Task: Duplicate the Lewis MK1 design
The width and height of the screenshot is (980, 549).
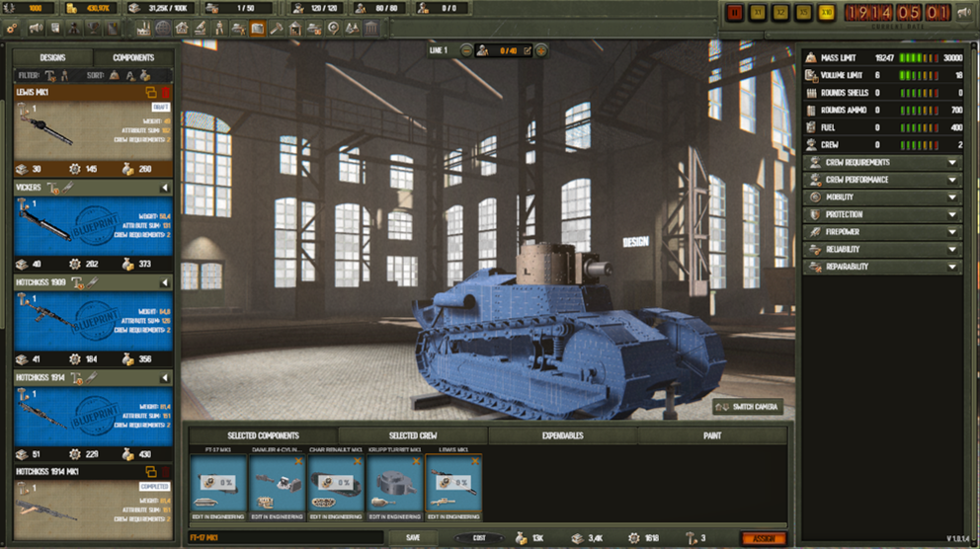Action: [x=150, y=93]
